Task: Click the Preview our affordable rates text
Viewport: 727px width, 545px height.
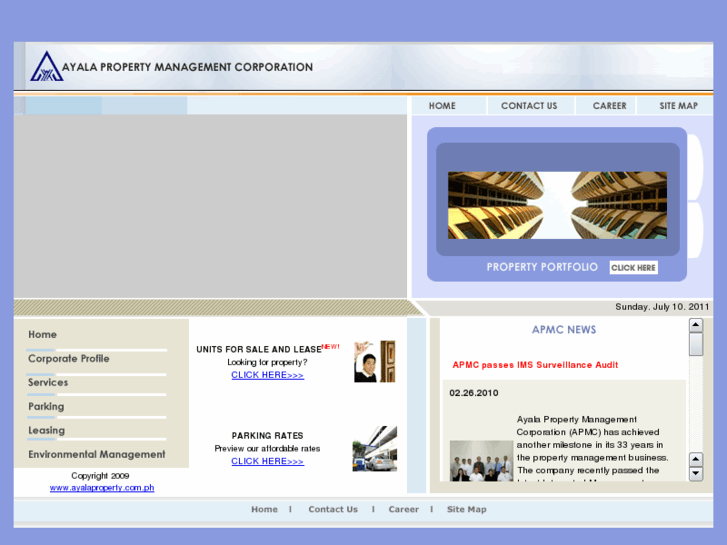Action: click(267, 449)
